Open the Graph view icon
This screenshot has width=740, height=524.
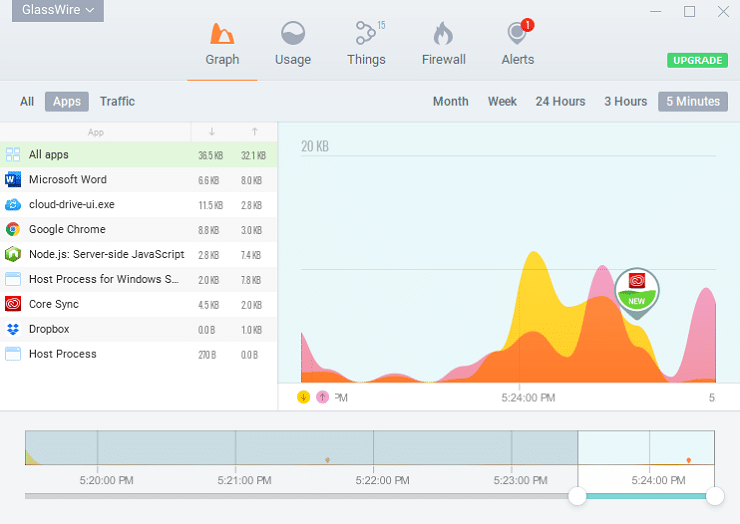tap(222, 34)
